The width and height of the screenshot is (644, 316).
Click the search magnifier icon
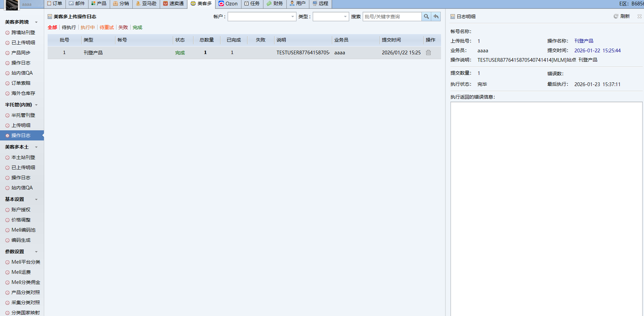click(x=426, y=17)
